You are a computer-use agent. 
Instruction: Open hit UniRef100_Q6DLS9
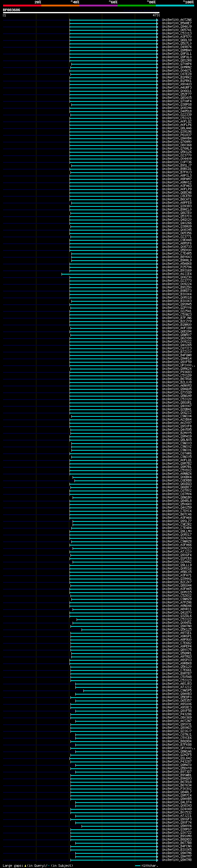176,40
